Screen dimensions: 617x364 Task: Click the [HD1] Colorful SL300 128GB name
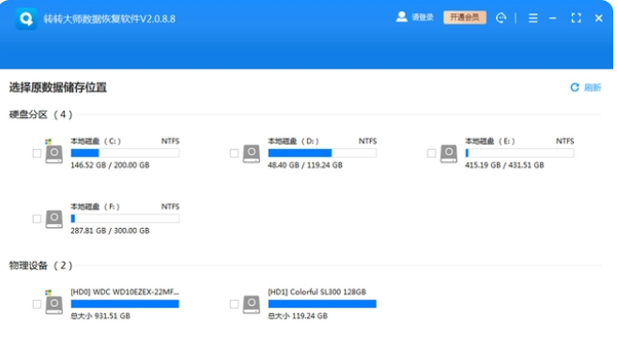coord(317,292)
